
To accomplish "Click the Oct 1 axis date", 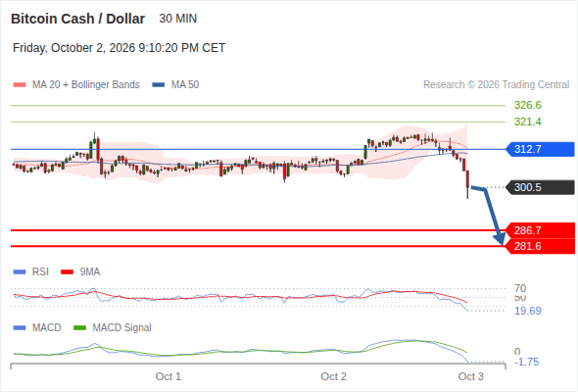I will pos(169,376).
